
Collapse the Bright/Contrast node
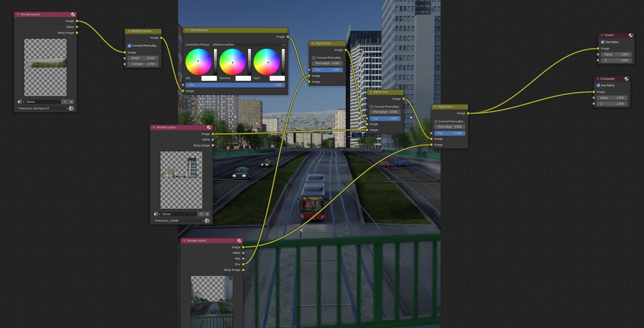click(129, 31)
